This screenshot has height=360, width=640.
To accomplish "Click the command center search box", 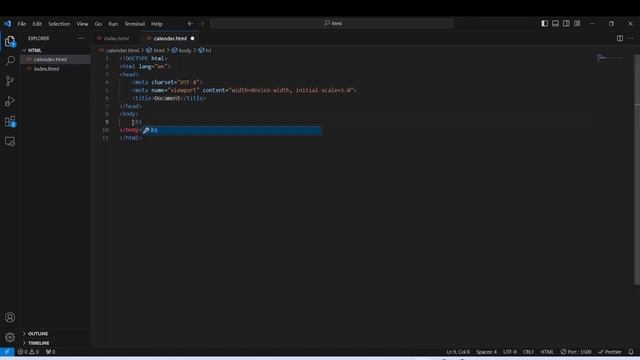I will pyautogui.click(x=332, y=24).
